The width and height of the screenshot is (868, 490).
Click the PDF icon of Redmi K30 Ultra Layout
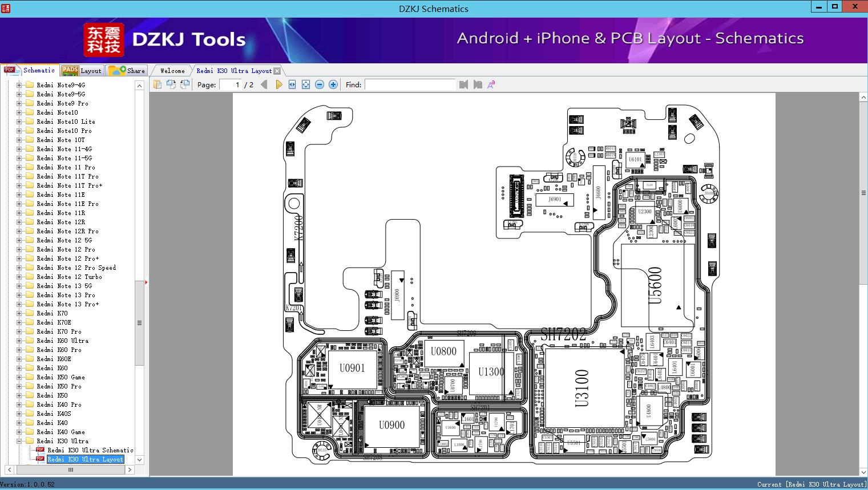coord(40,459)
